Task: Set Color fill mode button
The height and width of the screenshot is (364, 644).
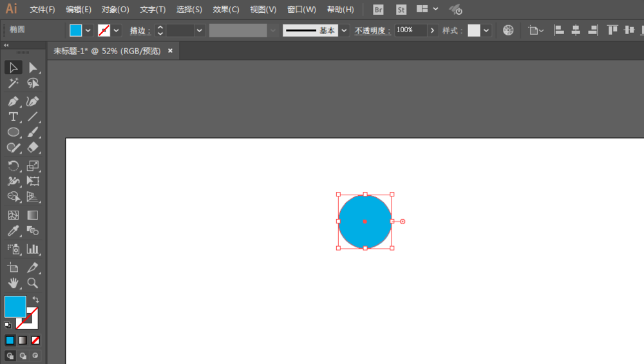Action: (x=10, y=340)
